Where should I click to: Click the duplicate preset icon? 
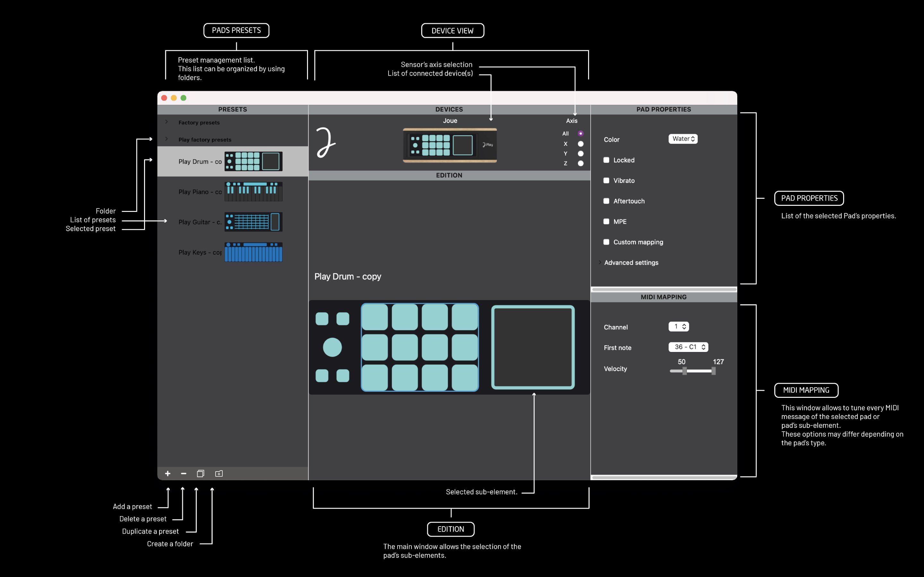[x=201, y=473]
